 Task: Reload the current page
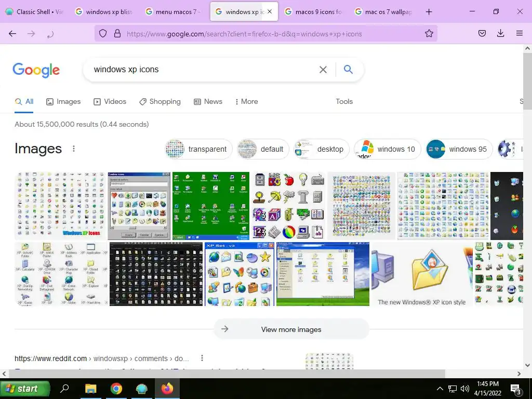[50, 34]
